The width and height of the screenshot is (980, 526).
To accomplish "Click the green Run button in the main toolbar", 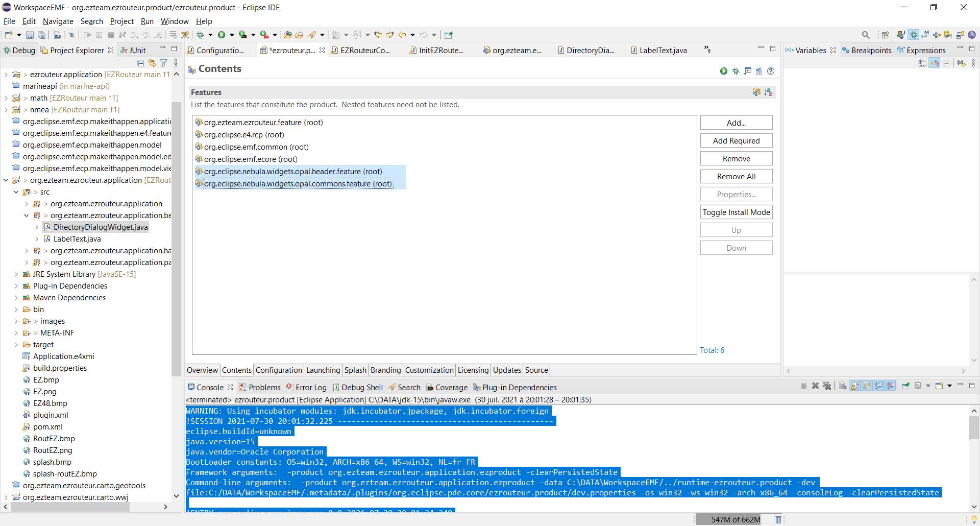I will (222, 35).
